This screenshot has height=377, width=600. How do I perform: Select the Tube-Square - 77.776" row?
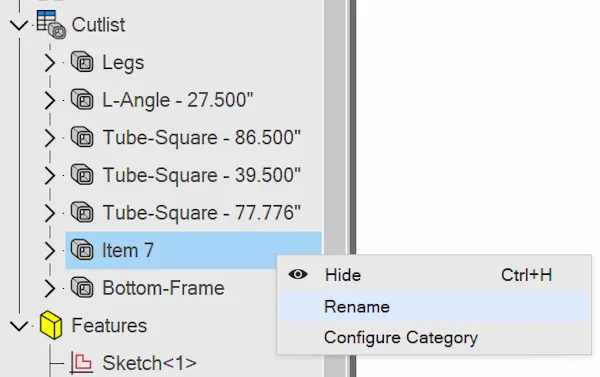pos(202,213)
